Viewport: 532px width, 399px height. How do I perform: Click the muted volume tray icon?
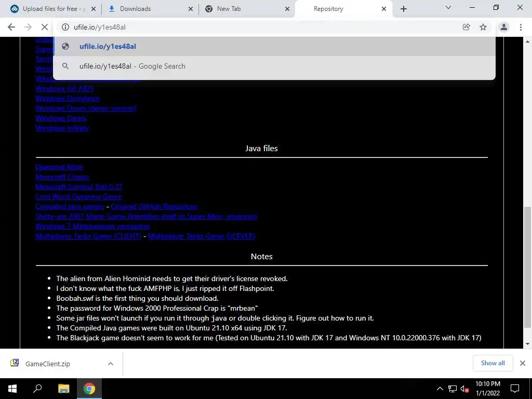click(x=464, y=389)
